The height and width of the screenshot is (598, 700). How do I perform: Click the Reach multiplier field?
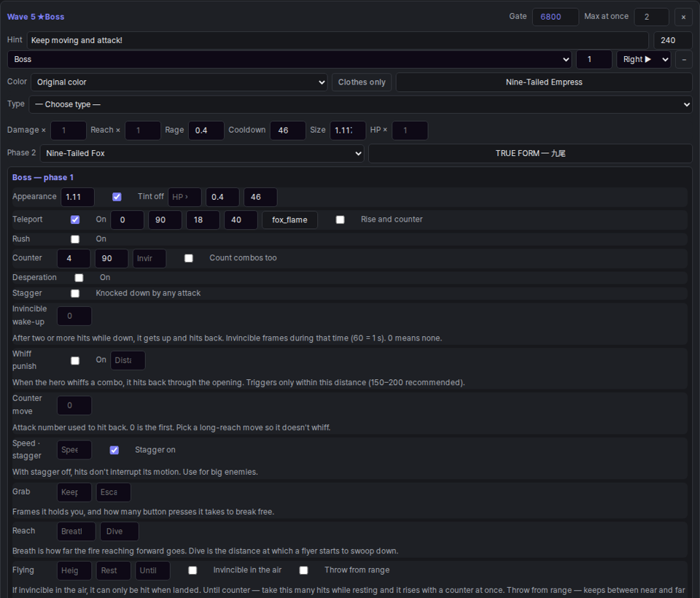point(142,131)
